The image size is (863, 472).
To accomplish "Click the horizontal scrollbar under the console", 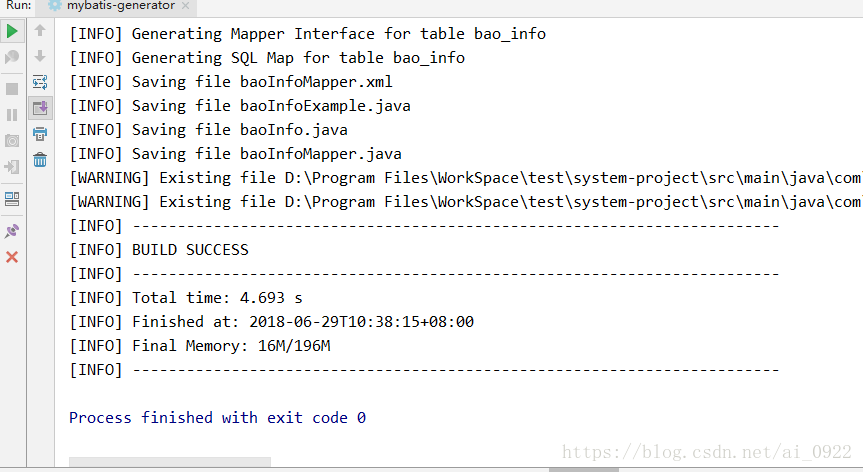I will [x=170, y=462].
